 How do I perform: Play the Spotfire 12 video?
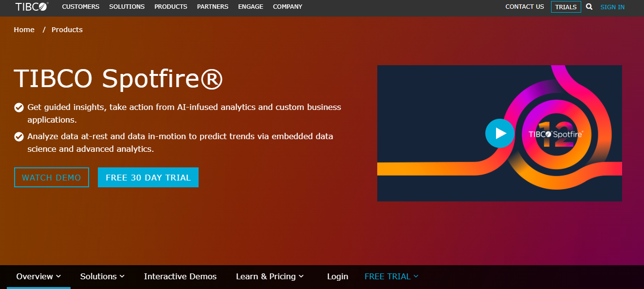coord(499,133)
